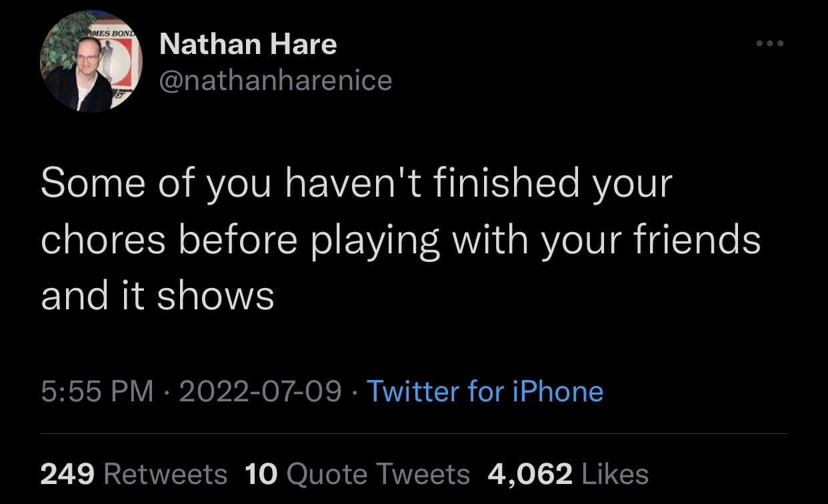Open the three-dot more options menu

pyautogui.click(x=771, y=44)
